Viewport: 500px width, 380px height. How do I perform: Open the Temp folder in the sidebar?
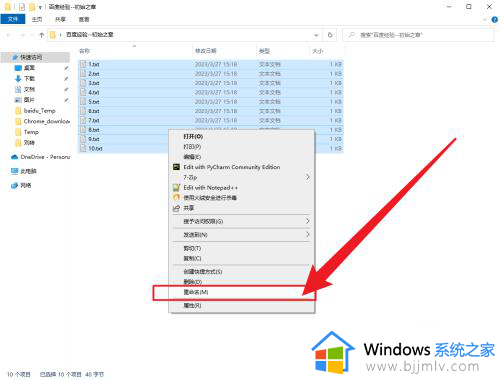coord(31,132)
